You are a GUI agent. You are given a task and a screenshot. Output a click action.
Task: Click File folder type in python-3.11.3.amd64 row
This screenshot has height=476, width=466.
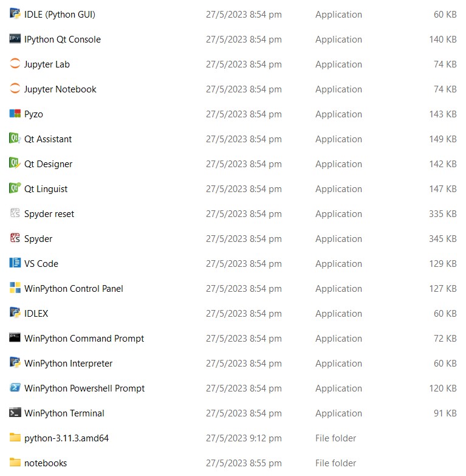click(335, 438)
